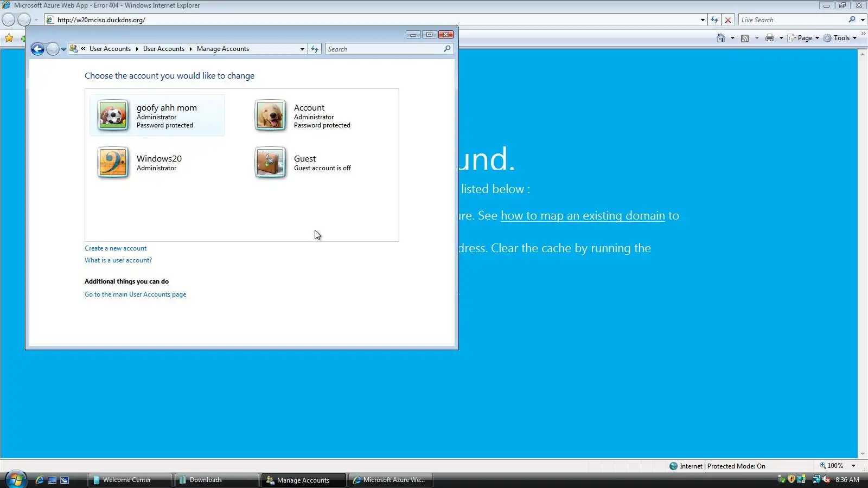Choose the Windows20 account music clef picture
The height and width of the screenshot is (488, 868).
tap(113, 162)
